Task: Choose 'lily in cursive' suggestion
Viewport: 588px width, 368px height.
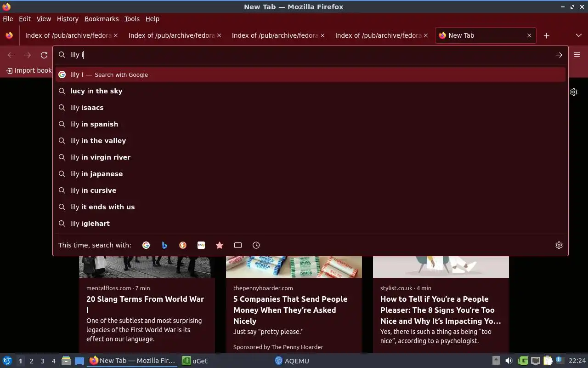Action: (311, 190)
